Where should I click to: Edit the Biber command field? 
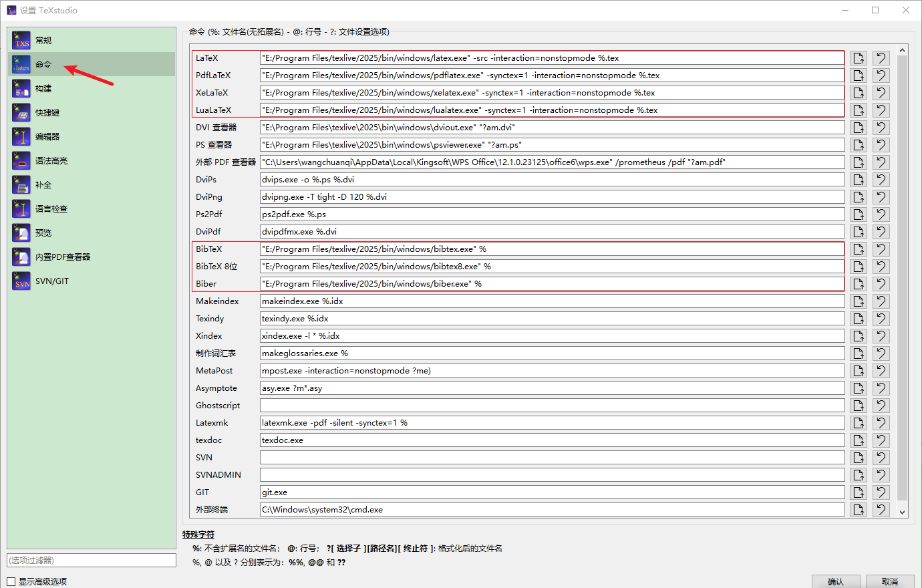pos(552,284)
